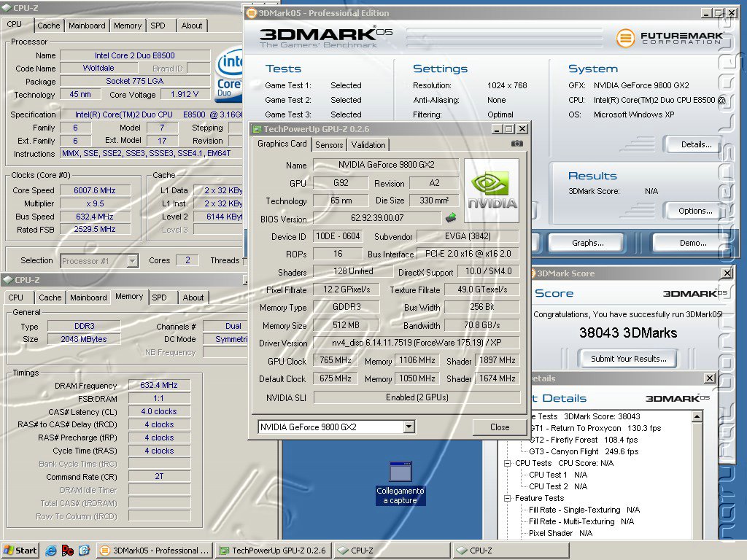Viewport: 747px width, 560px height.
Task: Open About tab in the memory timings CPU-Z window
Action: point(193,297)
